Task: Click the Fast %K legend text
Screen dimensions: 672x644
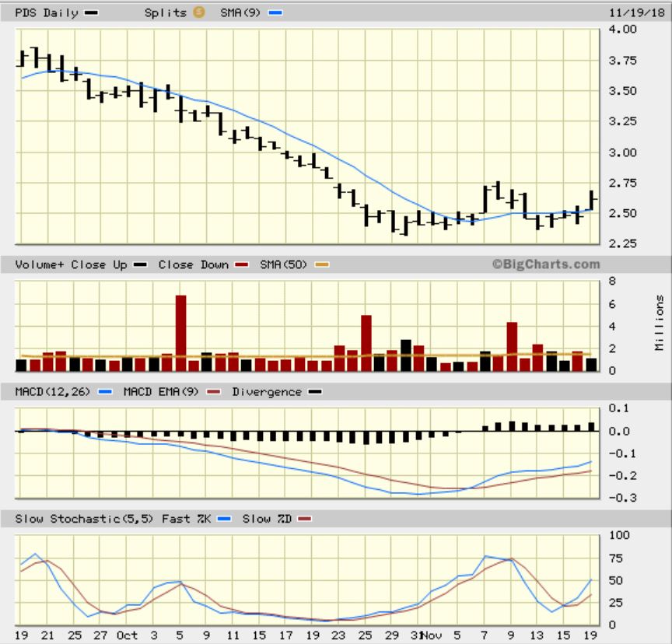Action: pyautogui.click(x=186, y=519)
